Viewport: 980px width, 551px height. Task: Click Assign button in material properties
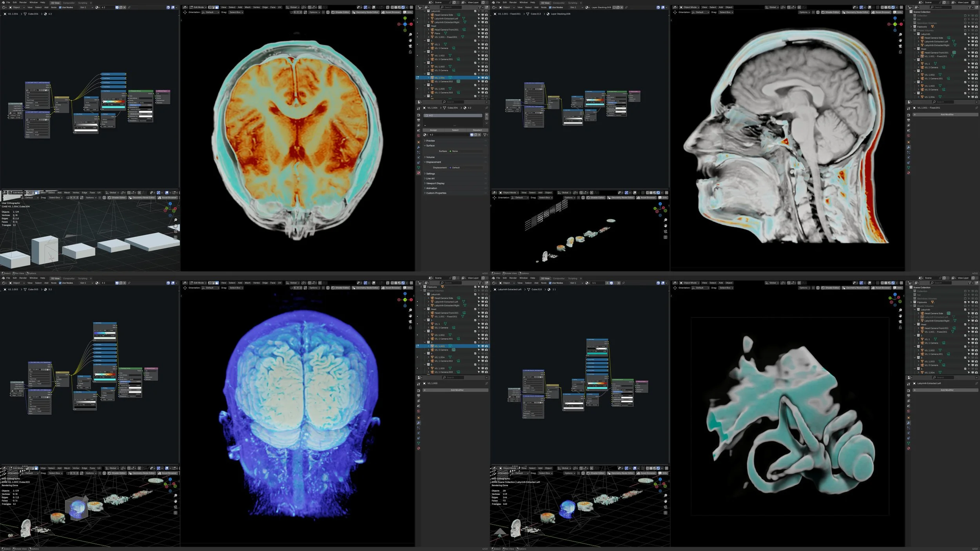click(x=433, y=130)
